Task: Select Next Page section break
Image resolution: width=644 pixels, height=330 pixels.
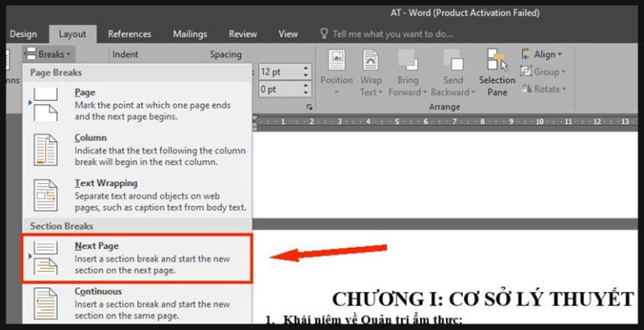Action: 138,259
